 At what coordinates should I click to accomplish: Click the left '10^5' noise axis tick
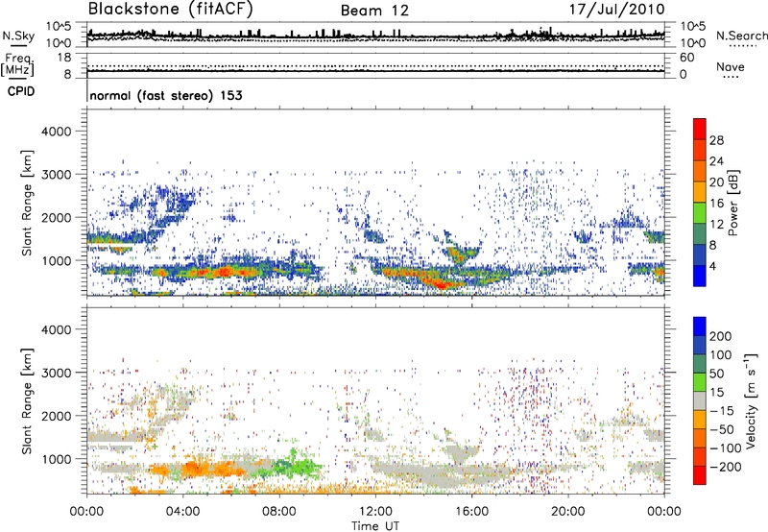tap(59, 27)
